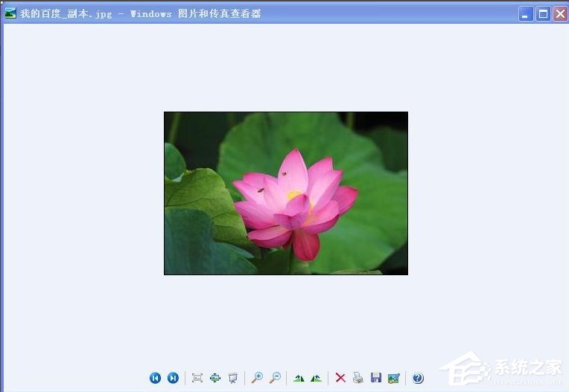Click the Best Fit icon

[197, 378]
